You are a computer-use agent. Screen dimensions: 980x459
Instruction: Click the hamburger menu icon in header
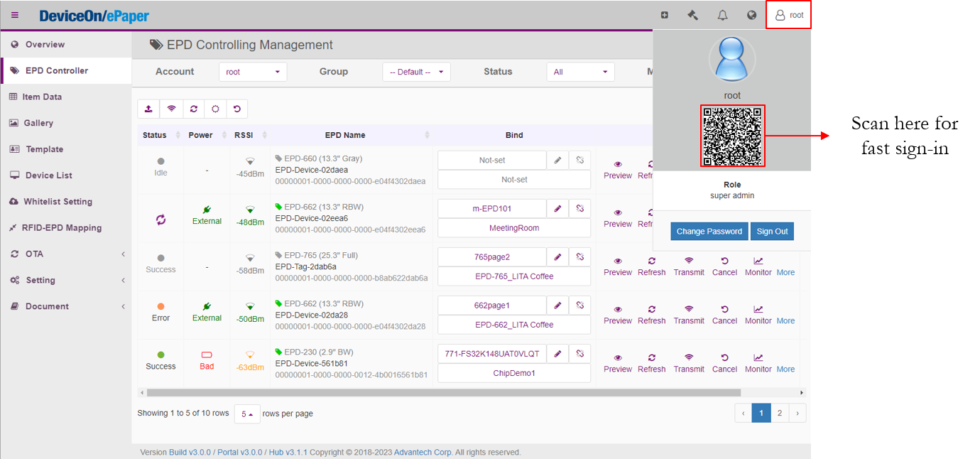(x=15, y=15)
